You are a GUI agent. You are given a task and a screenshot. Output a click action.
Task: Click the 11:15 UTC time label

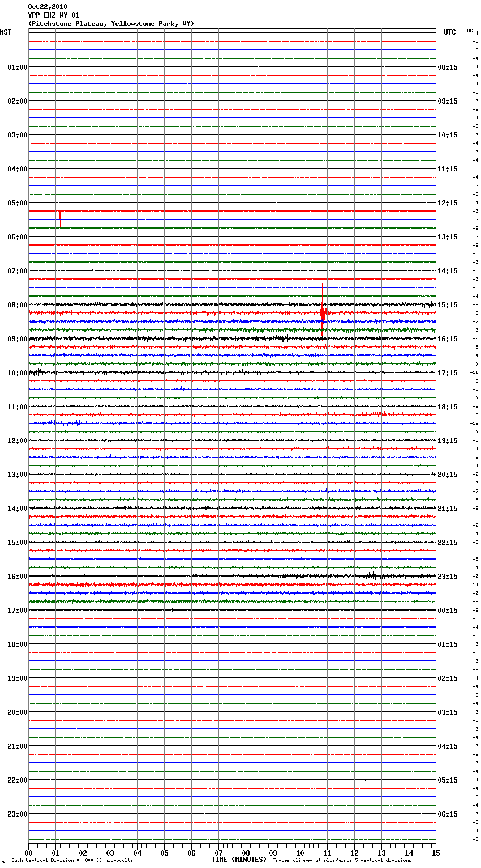click(448, 169)
